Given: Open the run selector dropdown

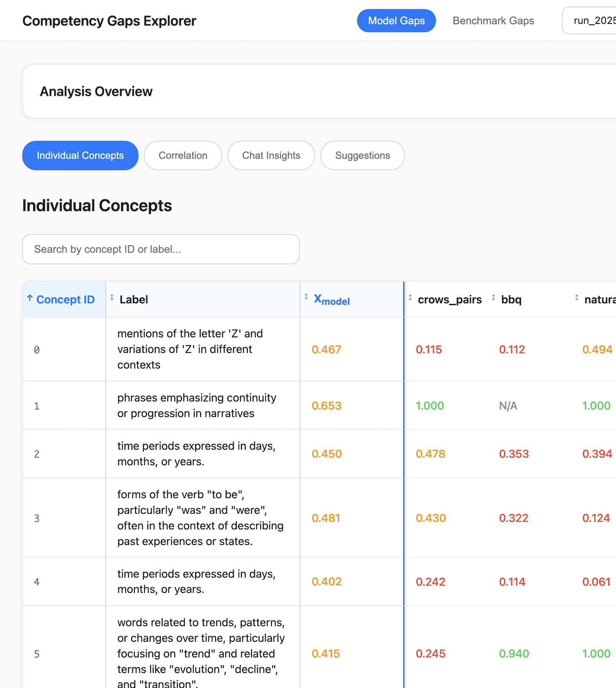Looking at the screenshot, I should coord(589,21).
